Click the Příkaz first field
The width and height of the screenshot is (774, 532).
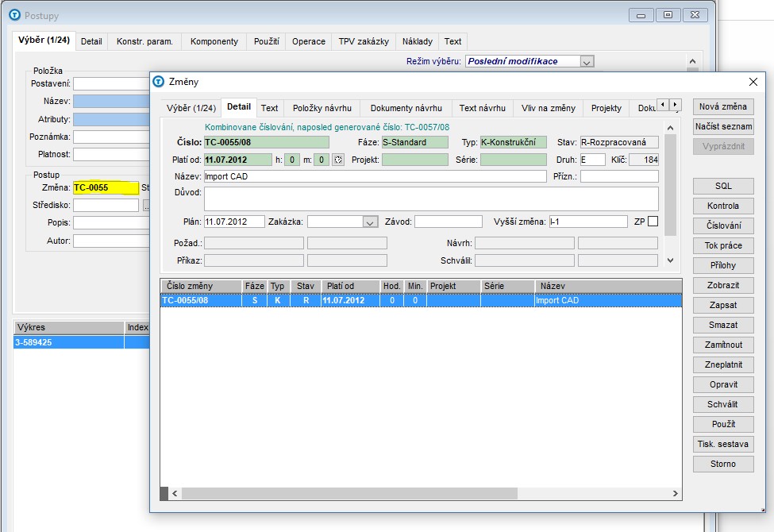(x=254, y=260)
